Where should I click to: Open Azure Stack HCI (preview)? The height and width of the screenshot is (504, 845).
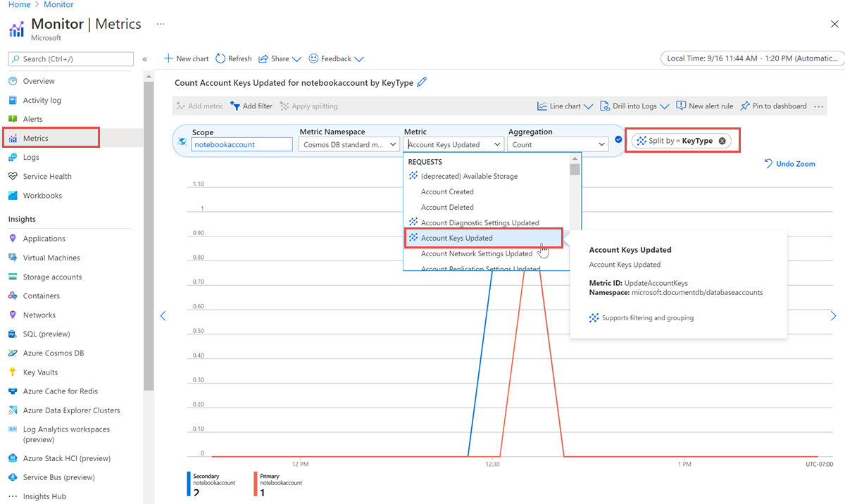(66, 458)
